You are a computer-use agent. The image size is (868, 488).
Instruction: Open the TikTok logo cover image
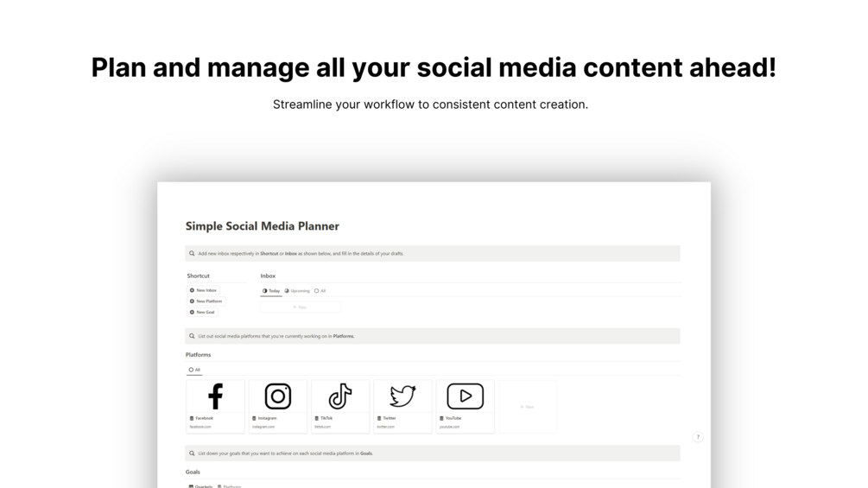[x=340, y=396]
